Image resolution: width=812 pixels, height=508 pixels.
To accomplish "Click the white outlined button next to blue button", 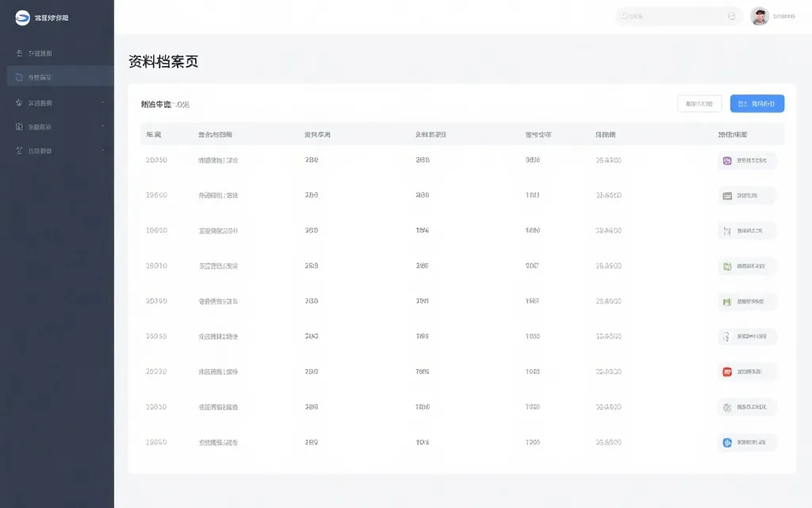I will [x=698, y=103].
